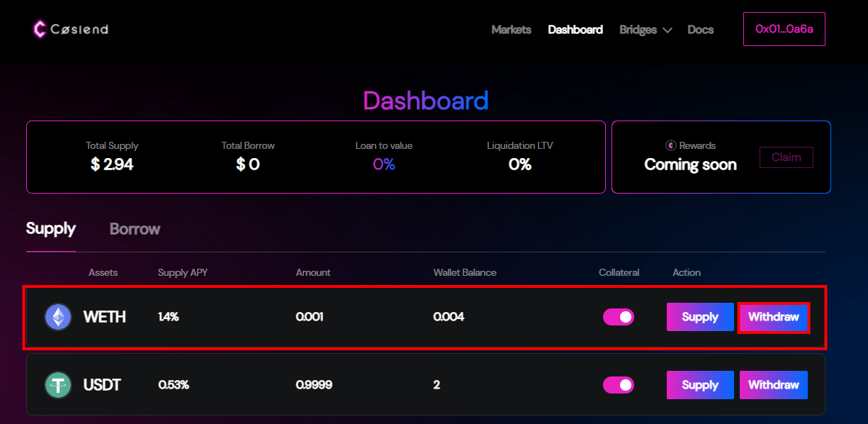This screenshot has width=868, height=424.
Task: Withdraw WETH from the pool
Action: click(x=773, y=317)
